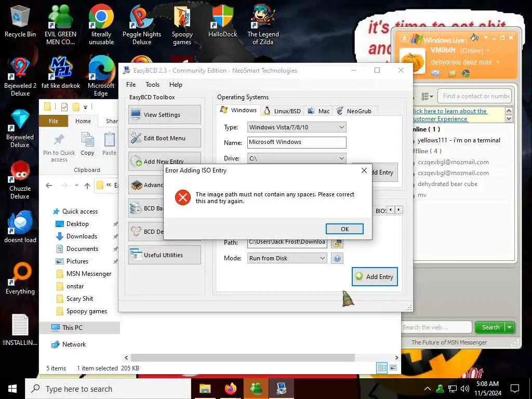Open the !INSTALLIN text file on desktop

20,330
